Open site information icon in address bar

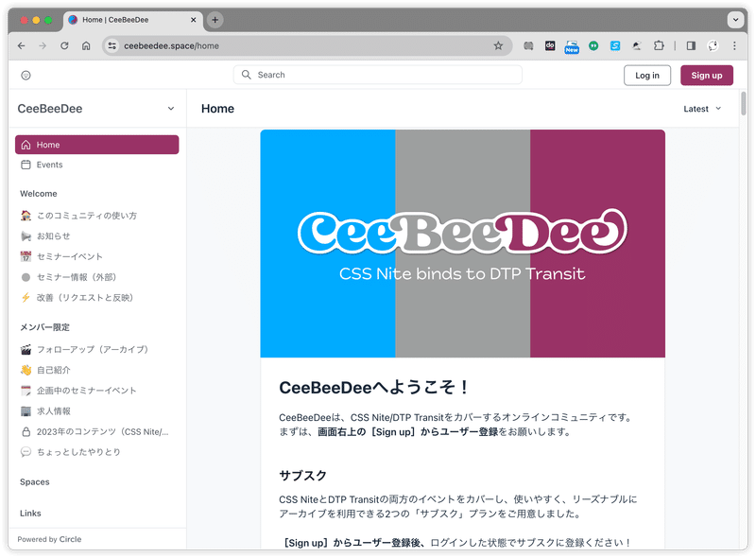point(112,45)
